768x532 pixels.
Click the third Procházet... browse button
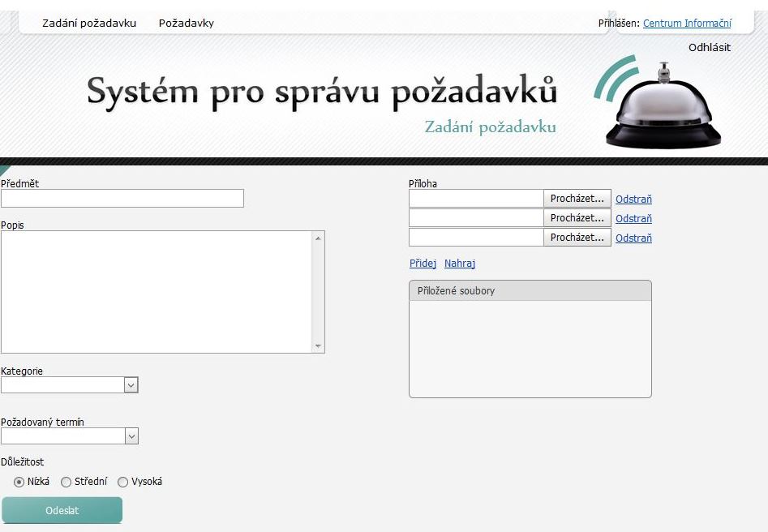577,238
